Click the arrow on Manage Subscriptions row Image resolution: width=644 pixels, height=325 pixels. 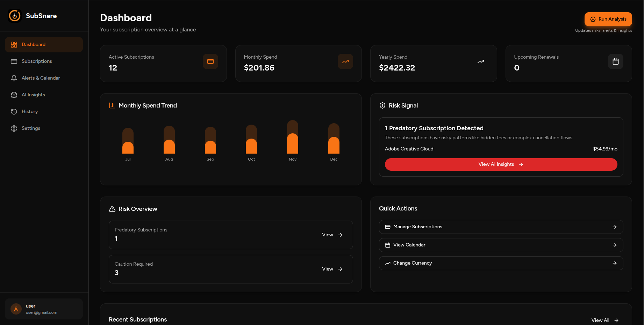[615, 227]
